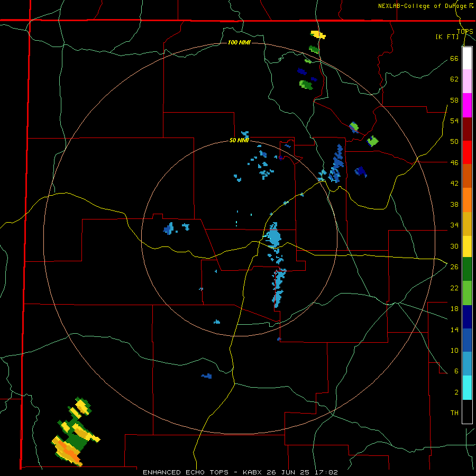Click the "26 JUN 25" date text
Viewport: 476px width, 476px height.
(288, 472)
